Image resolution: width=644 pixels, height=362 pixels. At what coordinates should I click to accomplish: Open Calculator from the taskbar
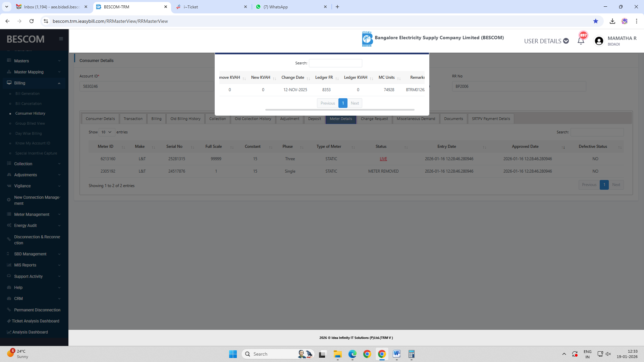(x=412, y=354)
